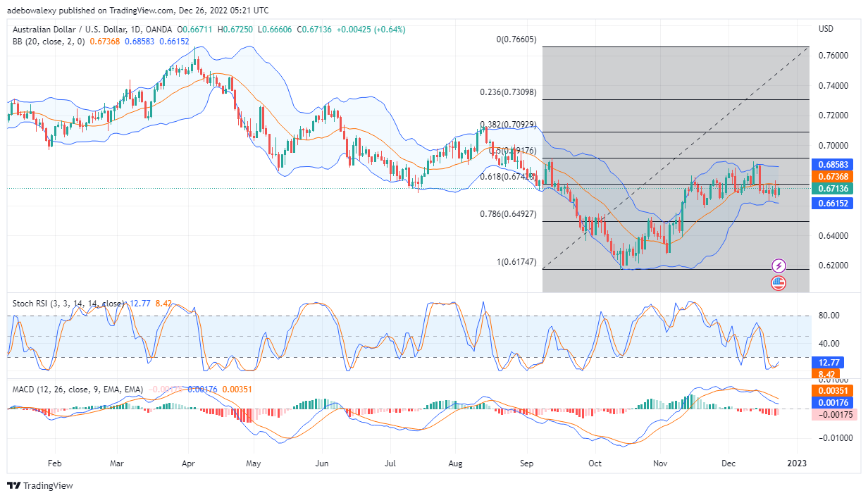Select the 0.68583 upper band price label
The image size is (868, 498).
tap(831, 163)
